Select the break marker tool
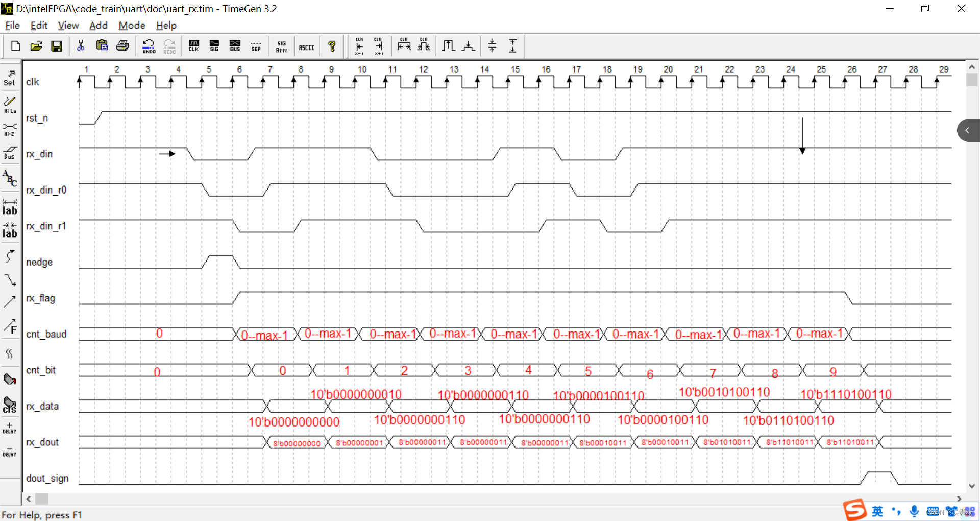This screenshot has height=521, width=980. point(10,353)
